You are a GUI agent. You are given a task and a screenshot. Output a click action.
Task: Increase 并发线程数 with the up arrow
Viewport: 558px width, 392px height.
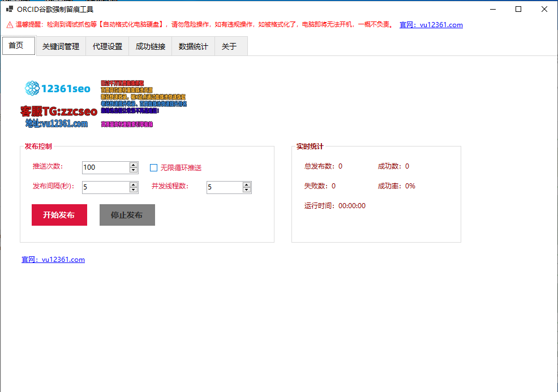[x=247, y=184]
